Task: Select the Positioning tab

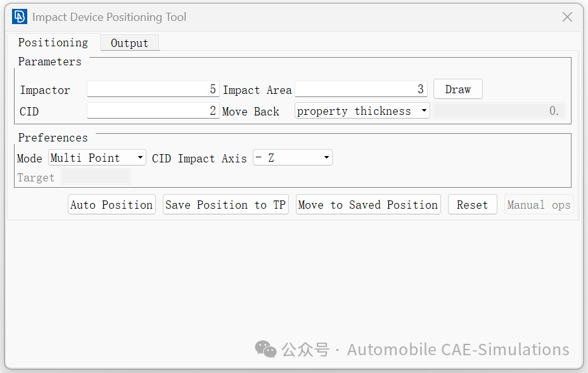Action: (53, 42)
